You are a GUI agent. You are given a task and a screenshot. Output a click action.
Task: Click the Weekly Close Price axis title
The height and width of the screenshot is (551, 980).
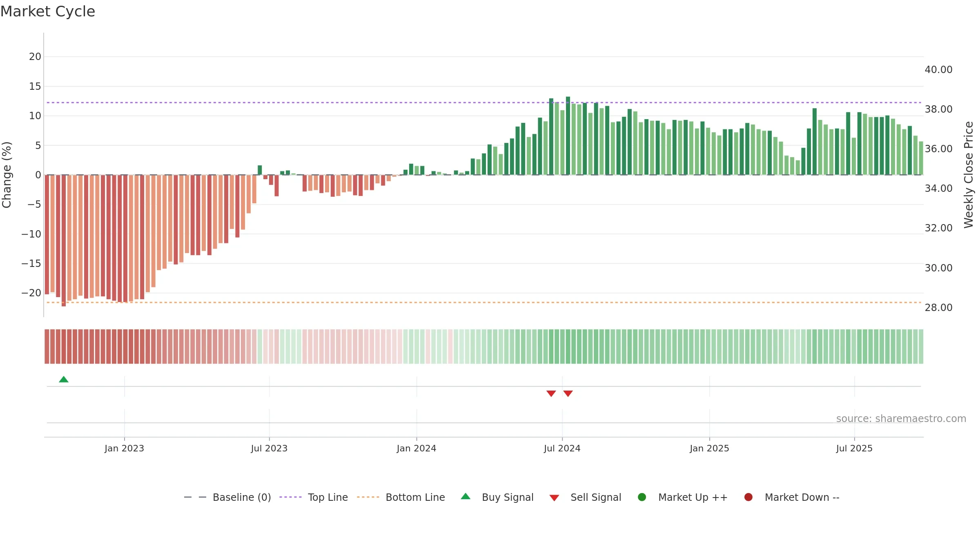(969, 175)
